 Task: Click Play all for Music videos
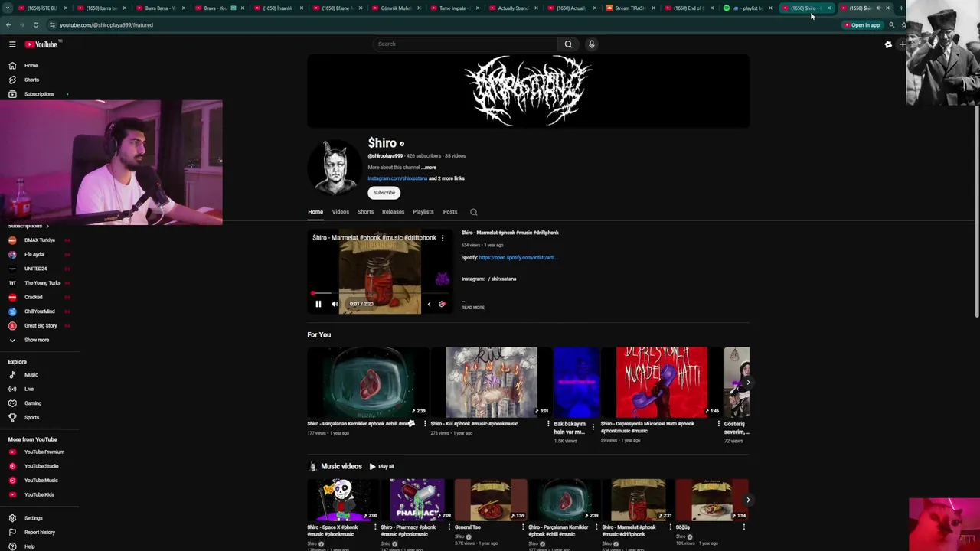click(x=381, y=467)
